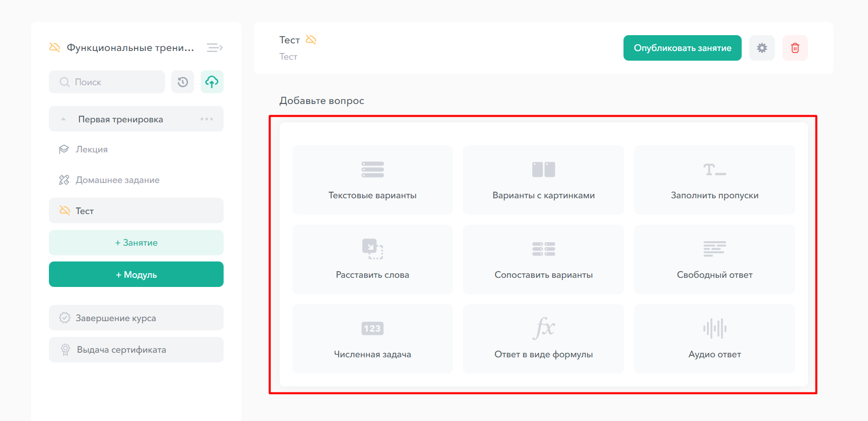
Task: Click the red trash delete icon
Action: (795, 48)
